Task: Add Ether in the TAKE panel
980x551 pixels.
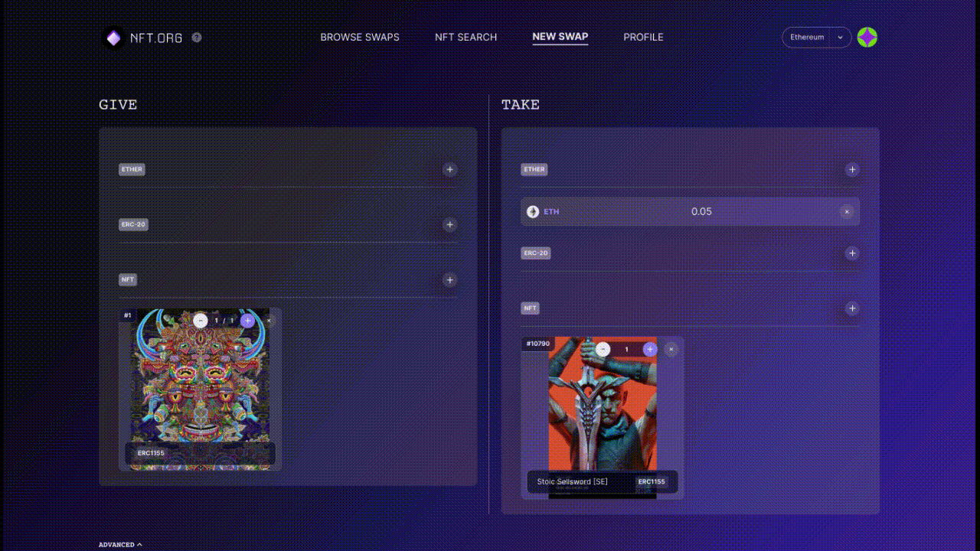Action: coord(852,170)
